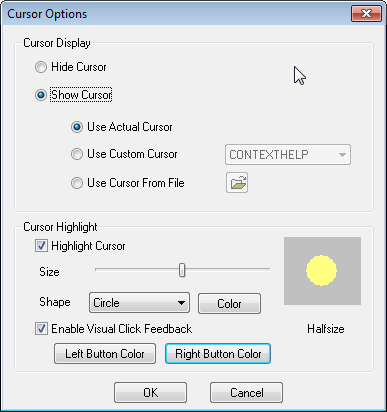Select the Hide Cursor radio button
Image resolution: width=387 pixels, height=412 pixels.
tap(41, 67)
